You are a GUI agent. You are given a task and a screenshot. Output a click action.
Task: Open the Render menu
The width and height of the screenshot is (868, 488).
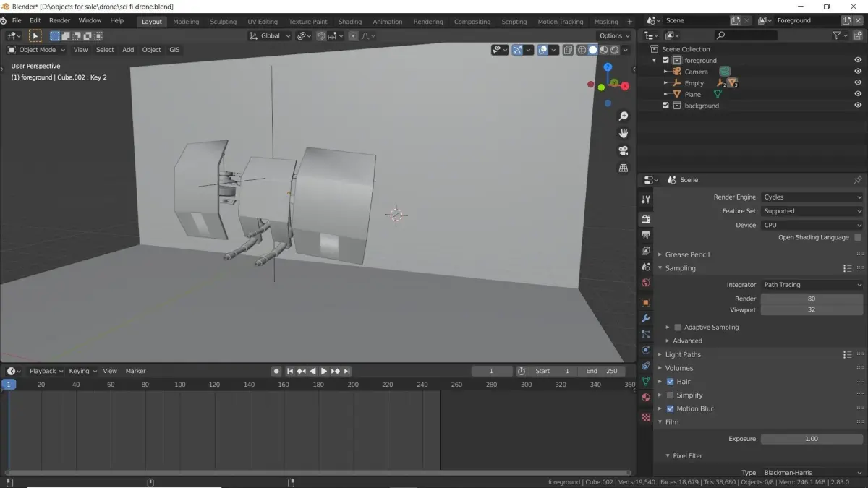[x=59, y=20]
